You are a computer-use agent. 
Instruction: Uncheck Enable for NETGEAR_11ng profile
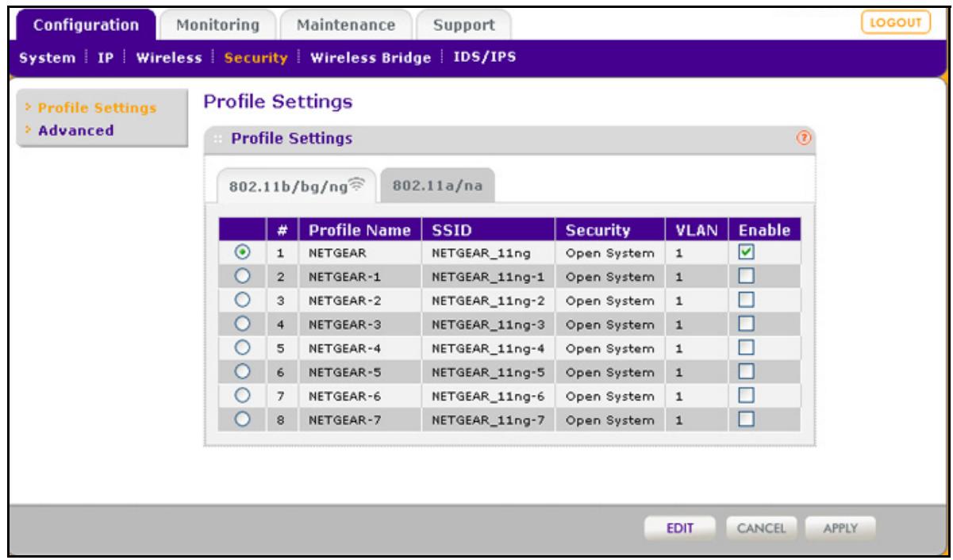(x=745, y=251)
